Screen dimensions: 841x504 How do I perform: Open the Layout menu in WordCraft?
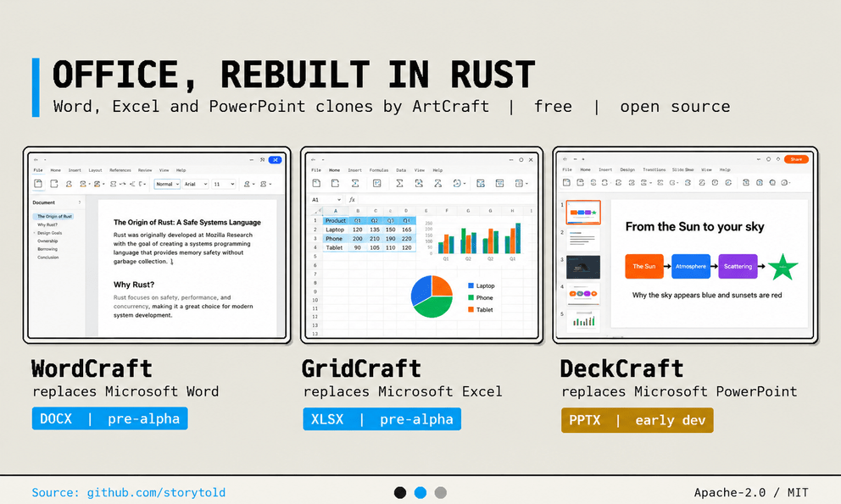[x=95, y=170]
